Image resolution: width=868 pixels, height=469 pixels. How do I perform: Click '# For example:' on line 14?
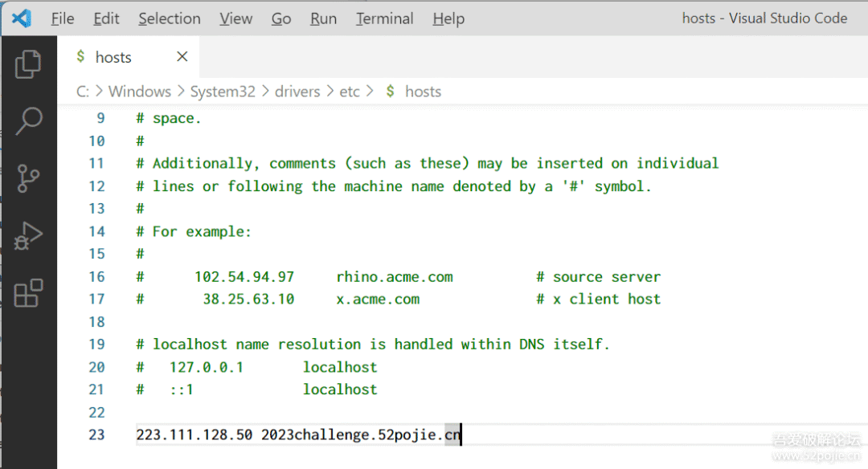194,231
